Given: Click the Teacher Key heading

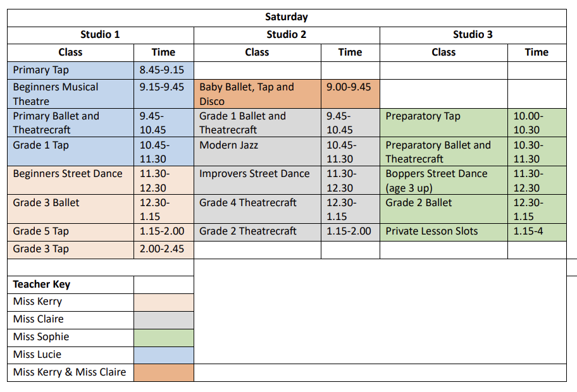Looking at the screenshot, I should (x=42, y=285).
